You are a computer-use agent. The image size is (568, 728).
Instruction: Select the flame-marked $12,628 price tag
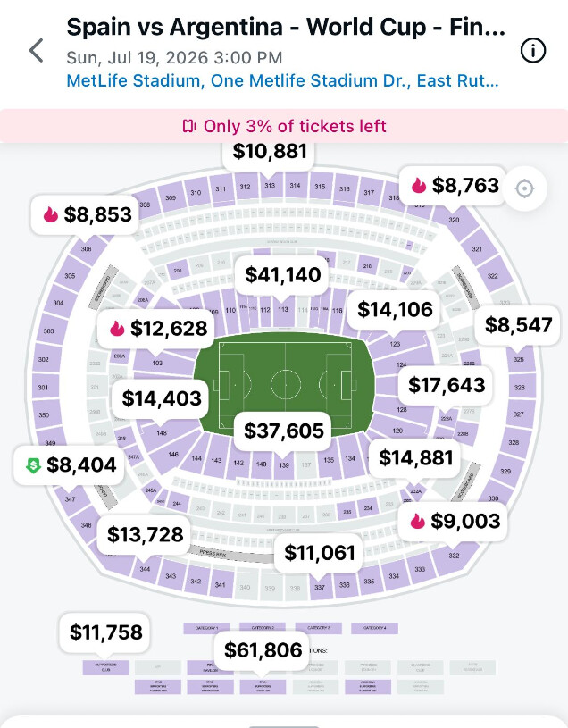click(156, 329)
